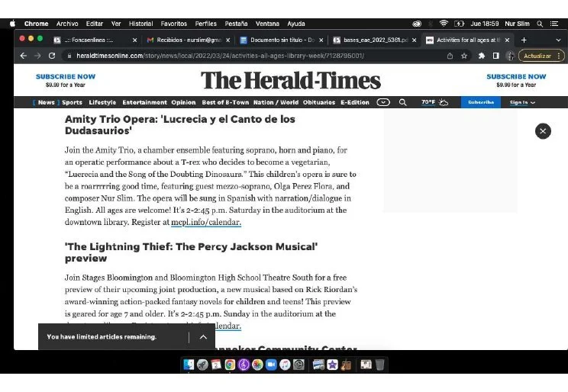Click the Chrome profile avatar
Screen dimensions: 568x392
pyautogui.click(x=510, y=56)
